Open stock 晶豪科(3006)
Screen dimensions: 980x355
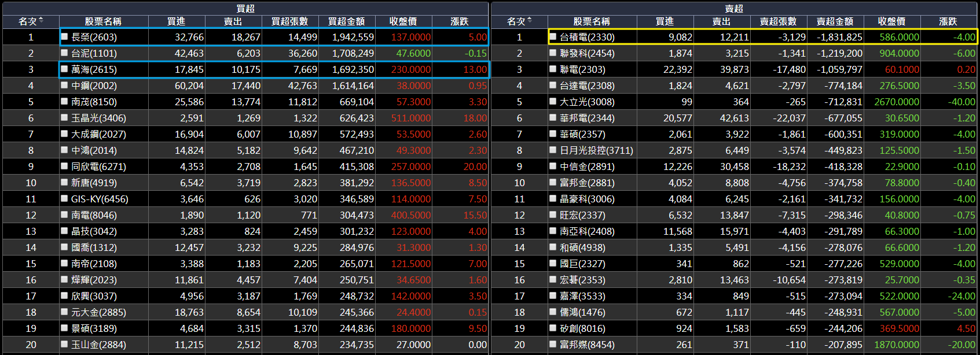coord(587,199)
